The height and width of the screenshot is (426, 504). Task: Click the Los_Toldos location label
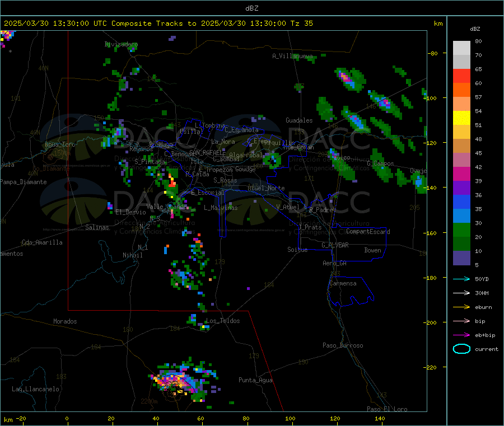(x=223, y=321)
